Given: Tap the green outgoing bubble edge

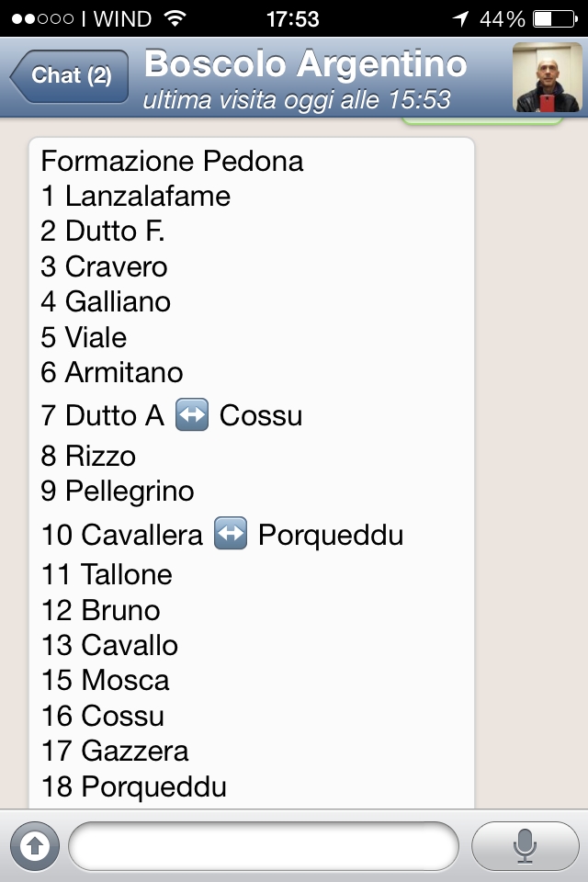Looking at the screenshot, I should pyautogui.click(x=482, y=121).
